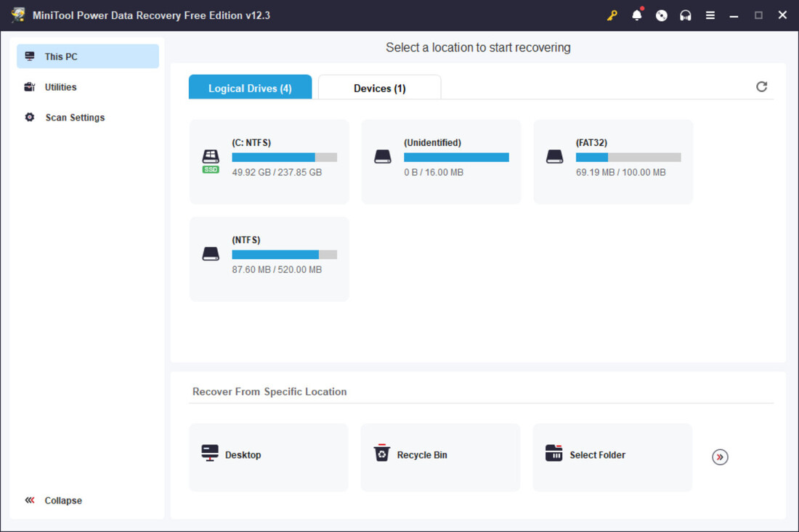Switch to the Logical Drives (4) tab

tap(250, 87)
